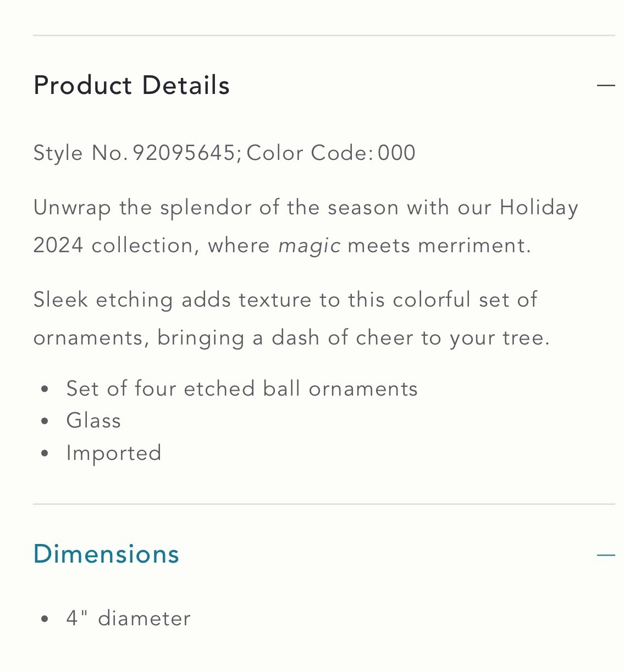Viewport: 624px width, 672px height.
Task: Collapse Dimensions using the minus icon
Action: [x=605, y=555]
